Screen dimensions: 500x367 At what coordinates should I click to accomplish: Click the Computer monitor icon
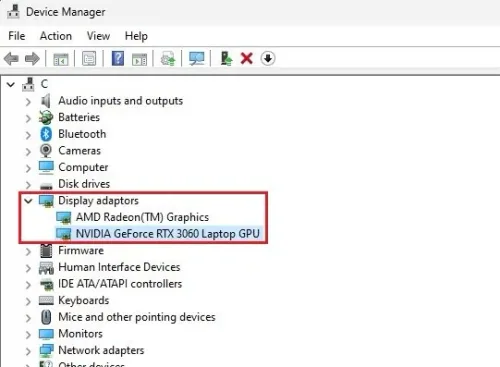pyautogui.click(x=46, y=167)
